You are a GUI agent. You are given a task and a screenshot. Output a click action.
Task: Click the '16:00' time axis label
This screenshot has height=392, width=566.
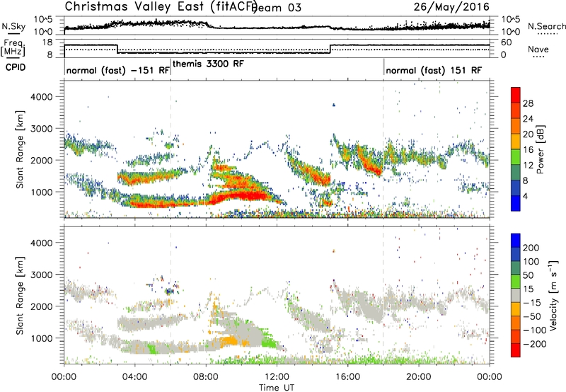[x=347, y=377]
